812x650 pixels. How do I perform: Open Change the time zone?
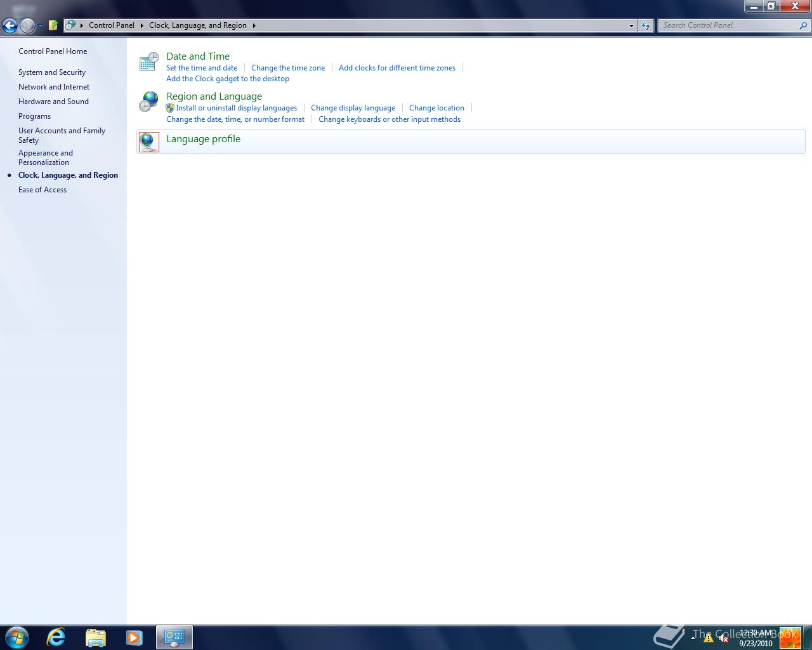(x=288, y=68)
